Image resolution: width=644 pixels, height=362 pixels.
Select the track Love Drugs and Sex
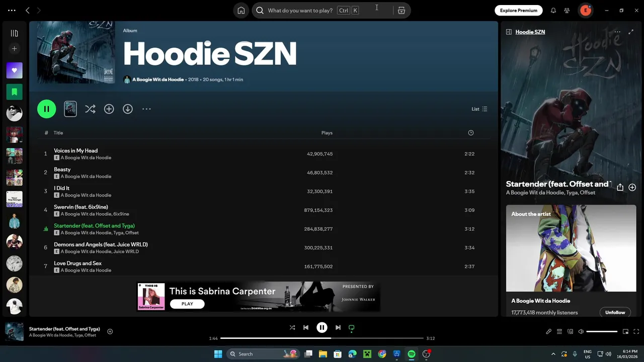point(77,263)
